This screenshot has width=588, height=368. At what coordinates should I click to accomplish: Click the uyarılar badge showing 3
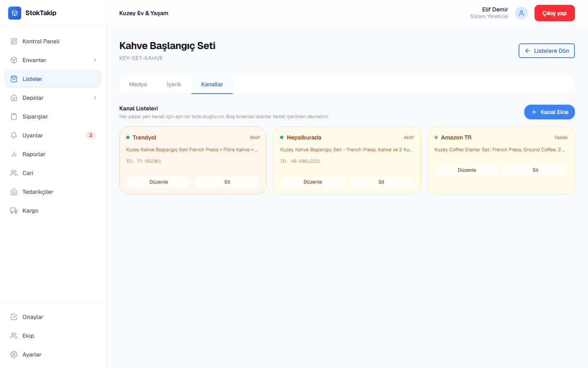coord(91,135)
